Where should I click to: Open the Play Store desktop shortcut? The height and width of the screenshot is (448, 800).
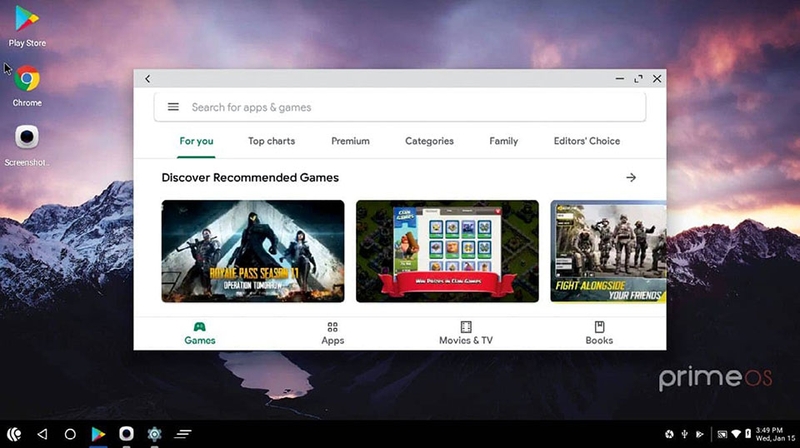click(27, 26)
